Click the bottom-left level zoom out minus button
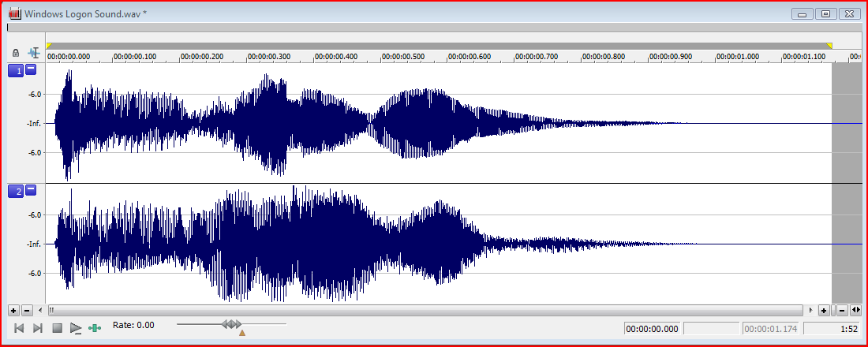 (x=26, y=311)
